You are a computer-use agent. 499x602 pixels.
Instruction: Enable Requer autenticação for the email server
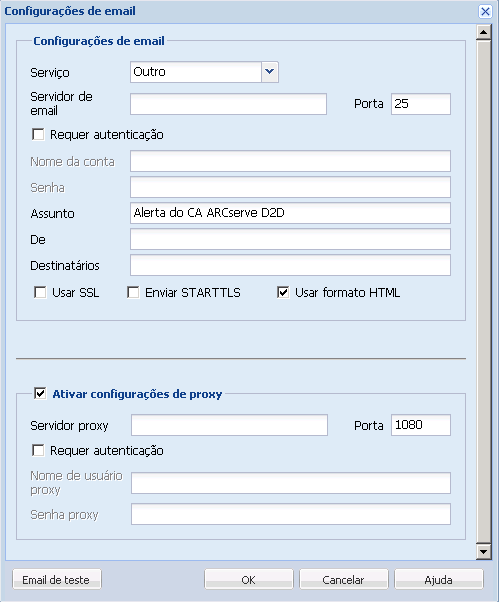tap(38, 134)
